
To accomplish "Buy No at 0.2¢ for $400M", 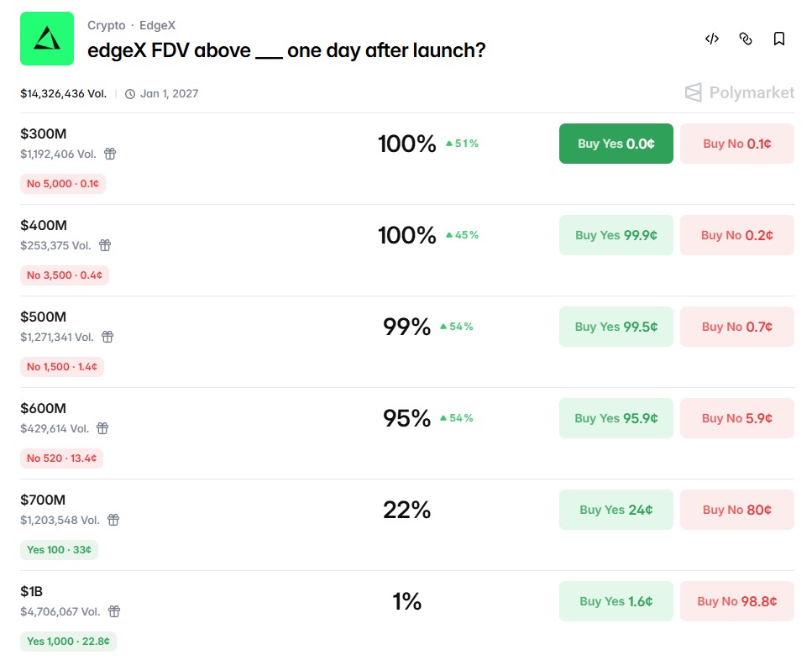I will pyautogui.click(x=736, y=235).
